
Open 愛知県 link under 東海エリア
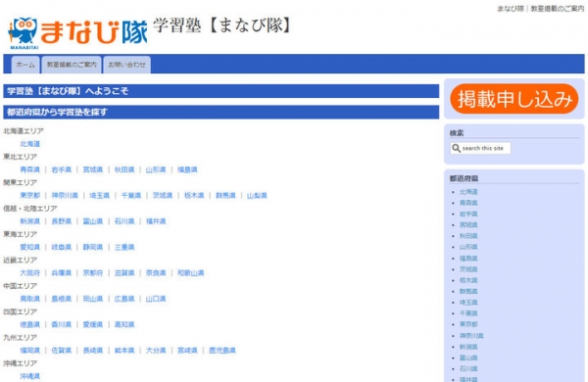coord(30,248)
